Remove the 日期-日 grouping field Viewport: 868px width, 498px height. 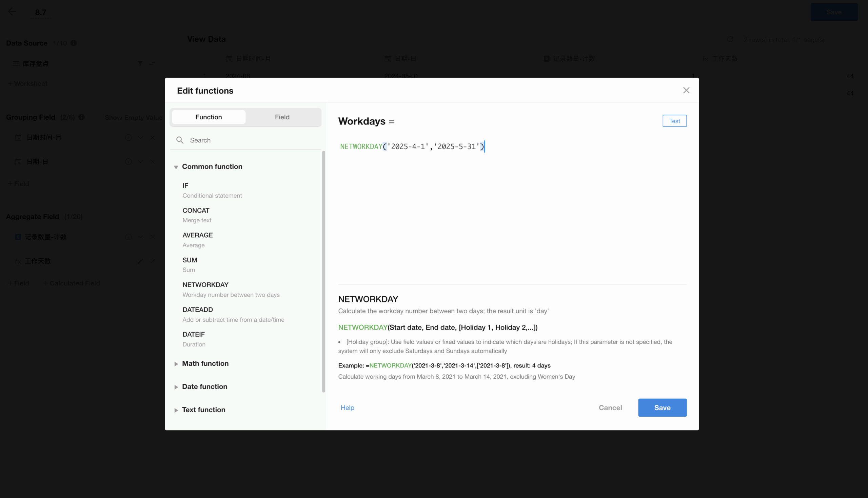pos(153,161)
